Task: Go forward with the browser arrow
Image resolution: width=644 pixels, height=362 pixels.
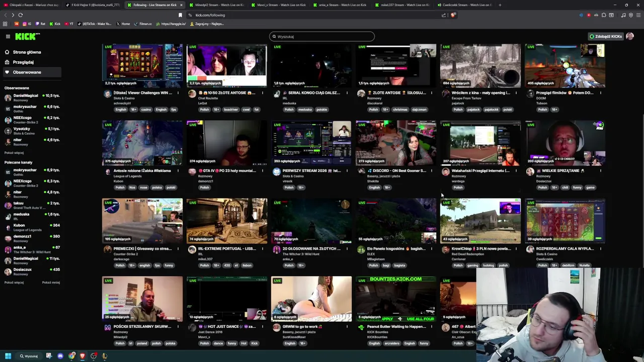Action: (x=13, y=15)
